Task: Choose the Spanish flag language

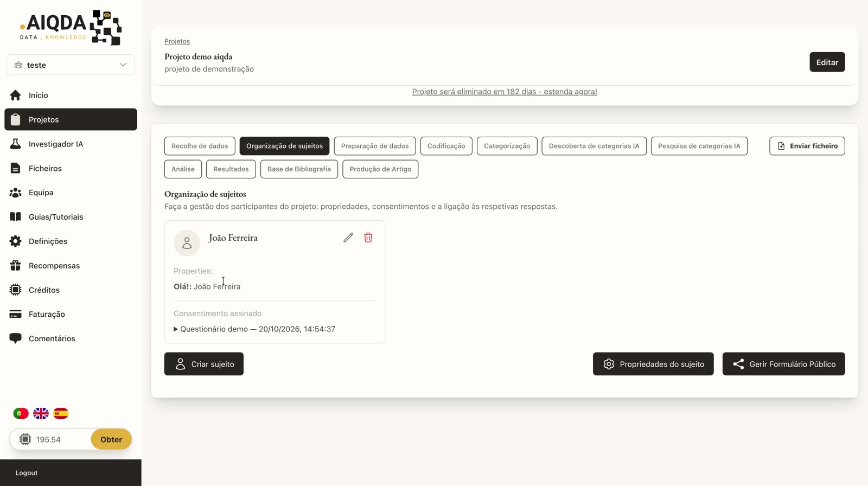Action: (61, 413)
